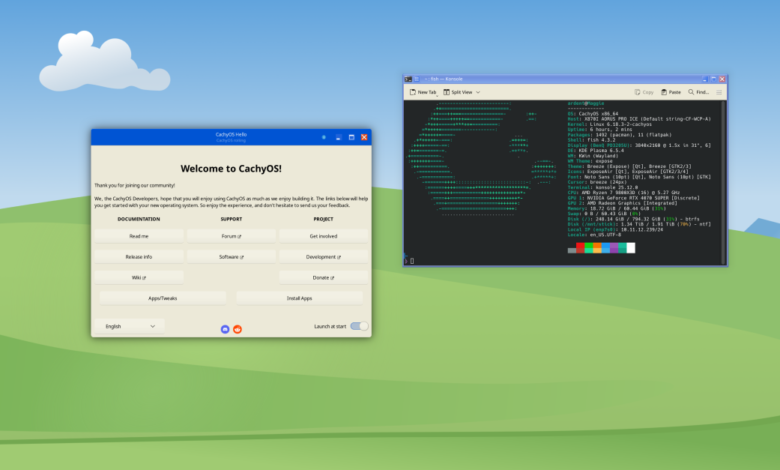Click the Konsole vertical scrollbar

(x=723, y=182)
